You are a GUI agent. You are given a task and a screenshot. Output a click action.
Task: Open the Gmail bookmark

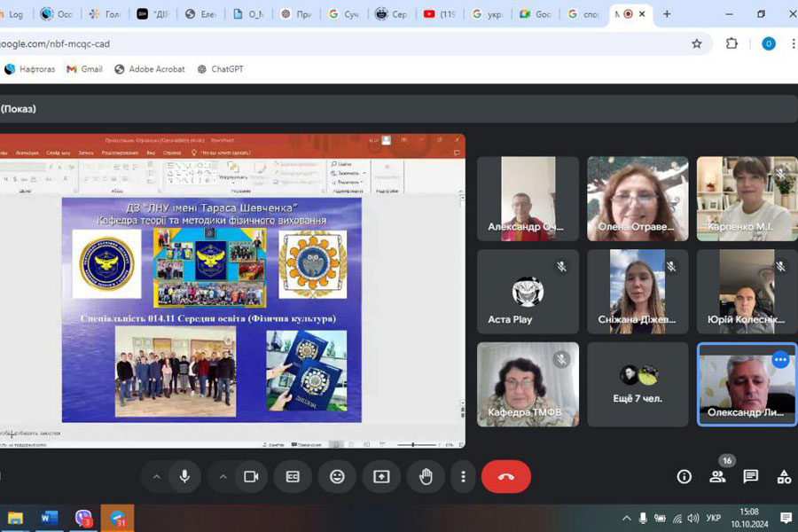[84, 69]
